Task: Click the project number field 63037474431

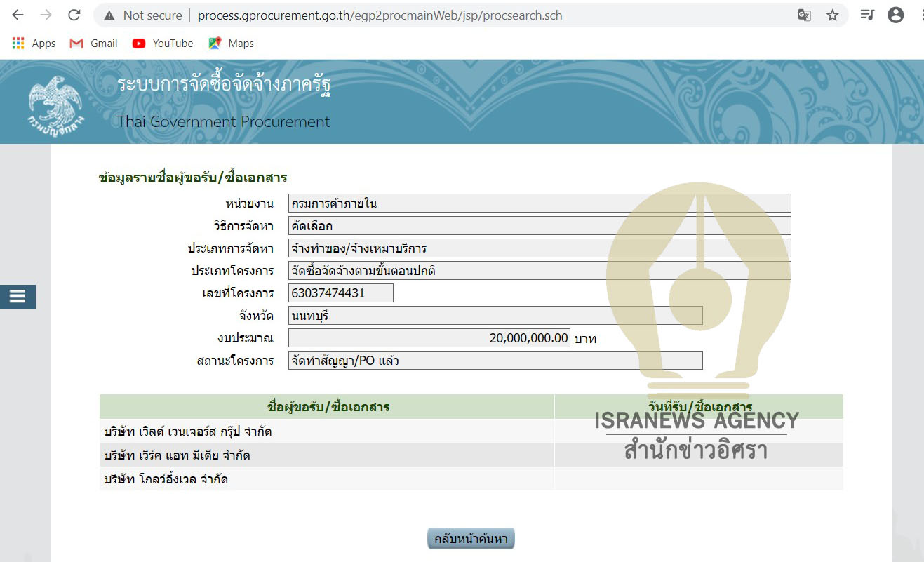Action: pyautogui.click(x=340, y=293)
